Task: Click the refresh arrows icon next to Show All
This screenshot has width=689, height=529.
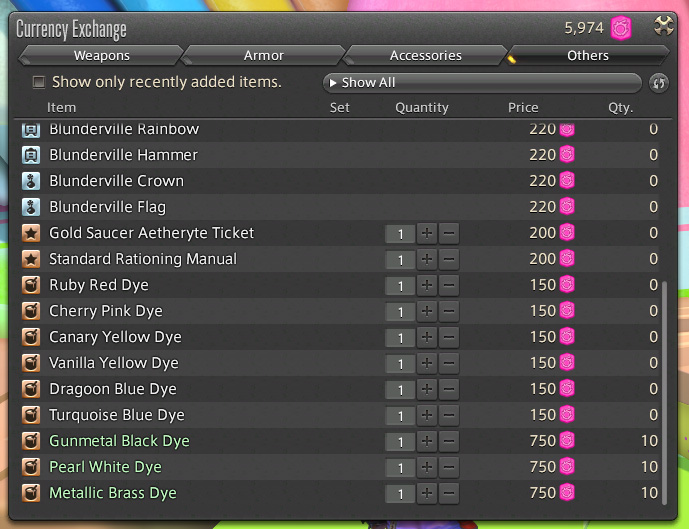Action: point(659,83)
